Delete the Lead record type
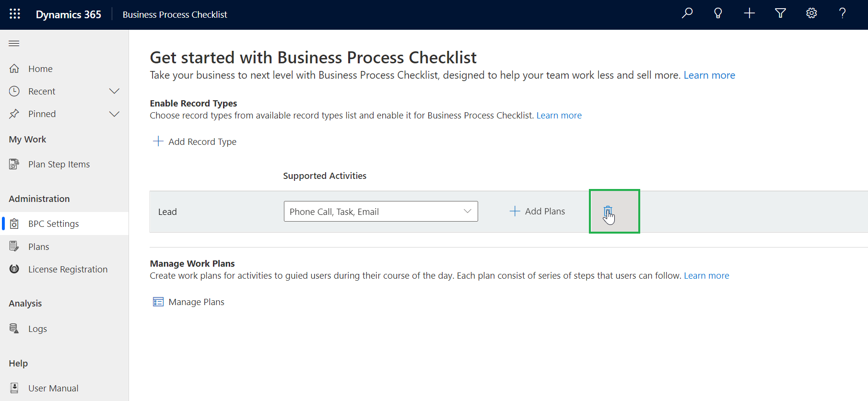This screenshot has width=868, height=401. [608, 212]
